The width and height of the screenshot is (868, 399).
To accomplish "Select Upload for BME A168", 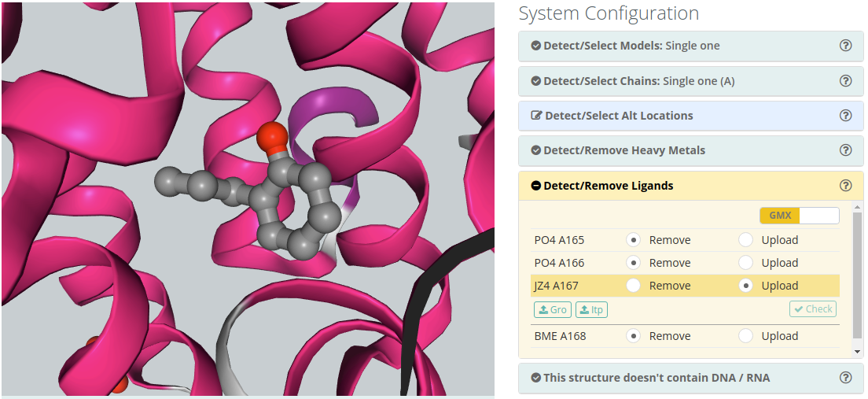I will 745,336.
